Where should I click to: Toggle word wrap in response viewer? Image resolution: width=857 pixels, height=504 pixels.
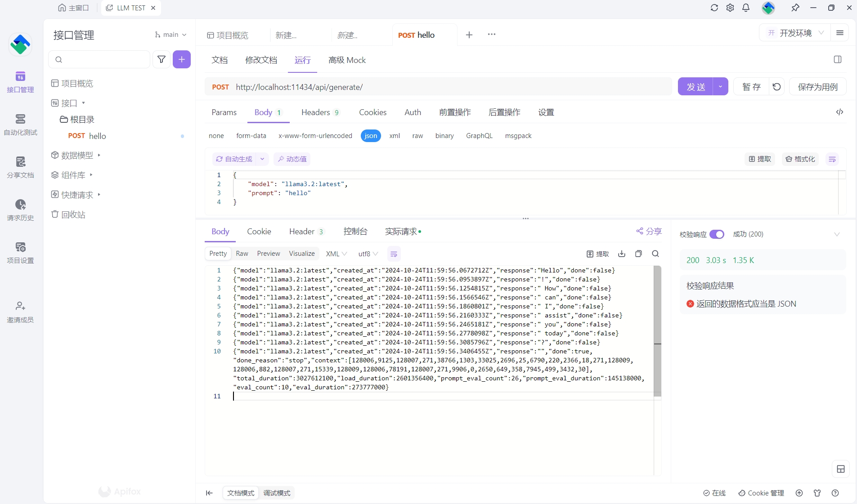pyautogui.click(x=394, y=254)
